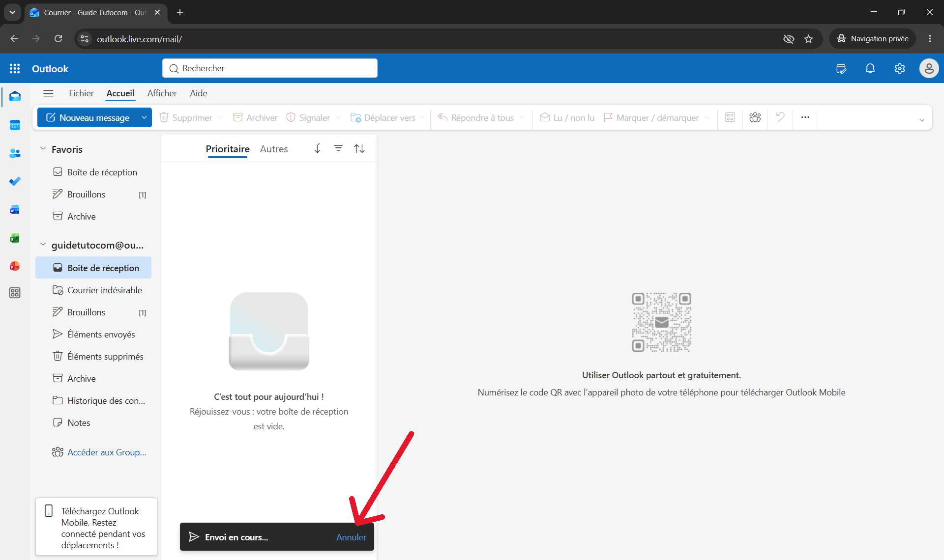This screenshot has width=944, height=560.
Task: Open the tab search dropdown in Chrome
Action: click(x=12, y=12)
